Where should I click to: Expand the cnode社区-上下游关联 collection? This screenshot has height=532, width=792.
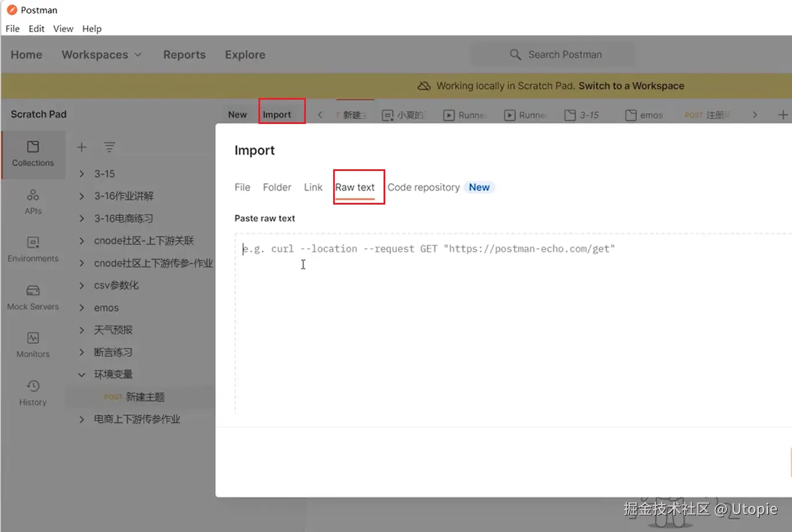(82, 241)
